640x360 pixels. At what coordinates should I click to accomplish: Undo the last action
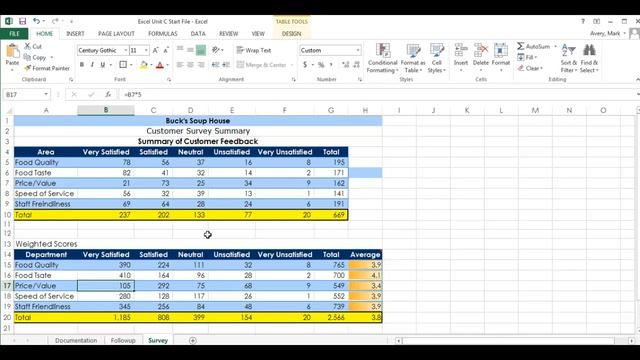point(36,21)
